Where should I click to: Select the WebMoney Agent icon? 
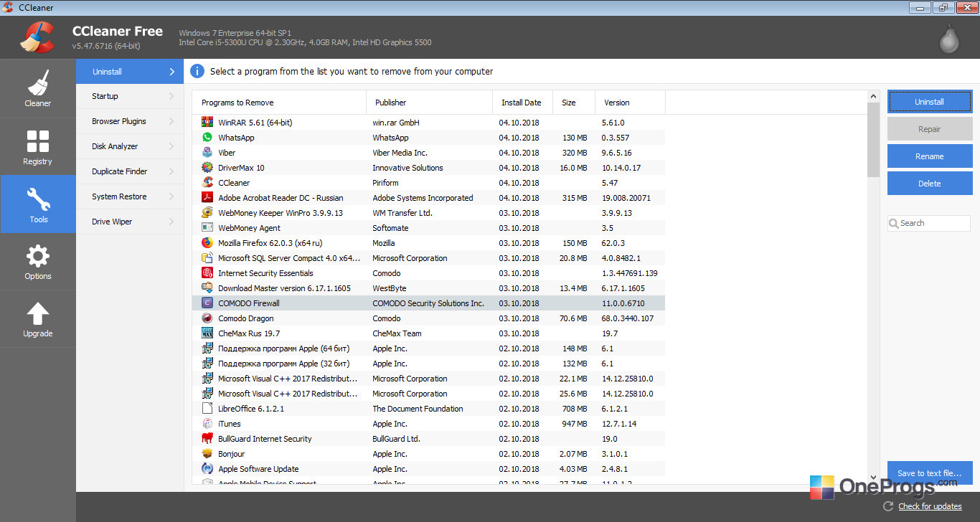click(x=207, y=228)
